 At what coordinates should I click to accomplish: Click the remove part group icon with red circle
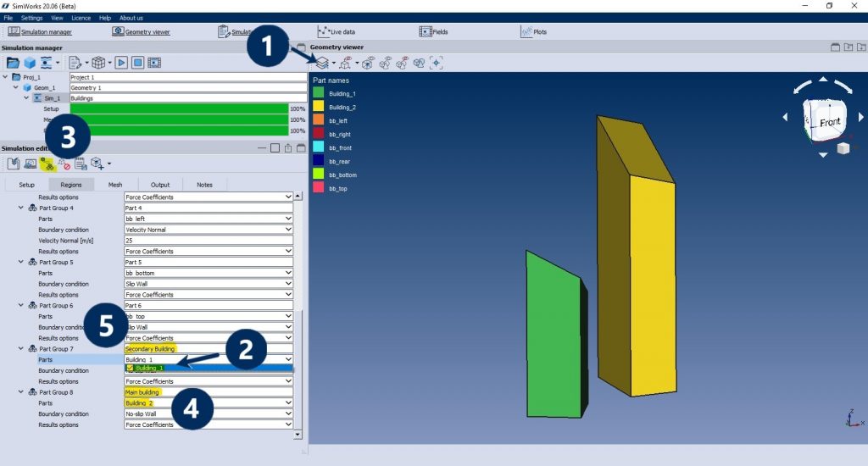64,164
